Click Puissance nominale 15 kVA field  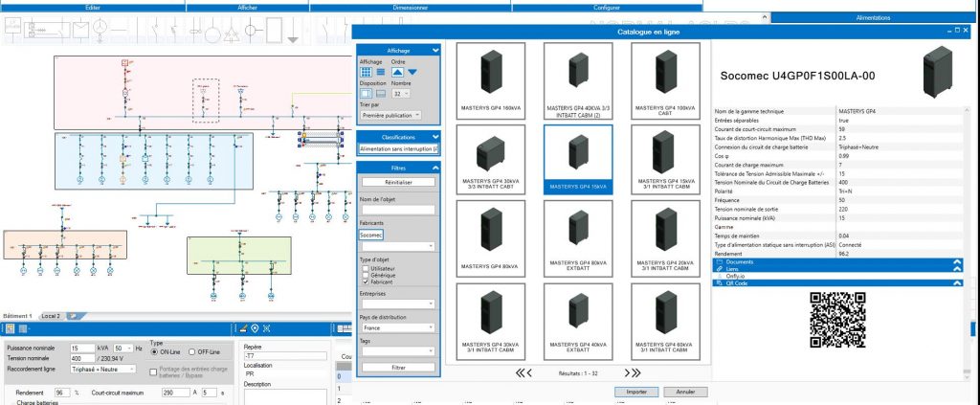click(82, 349)
